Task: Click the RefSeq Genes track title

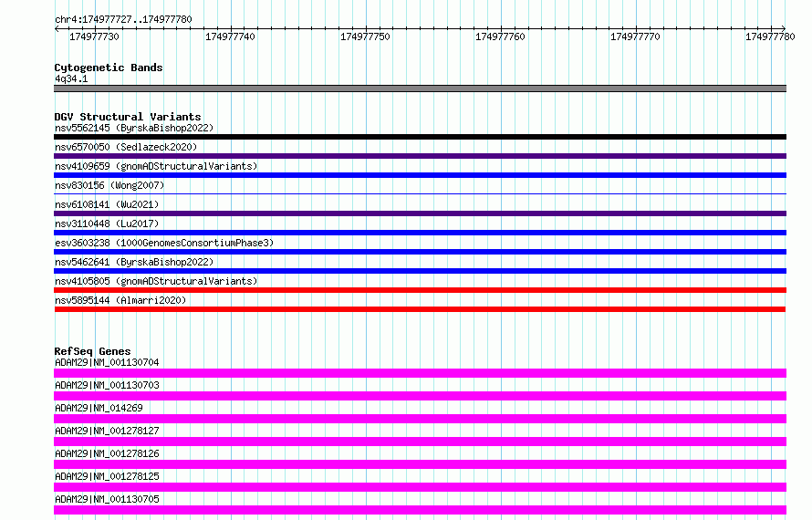Action: pyautogui.click(x=92, y=351)
